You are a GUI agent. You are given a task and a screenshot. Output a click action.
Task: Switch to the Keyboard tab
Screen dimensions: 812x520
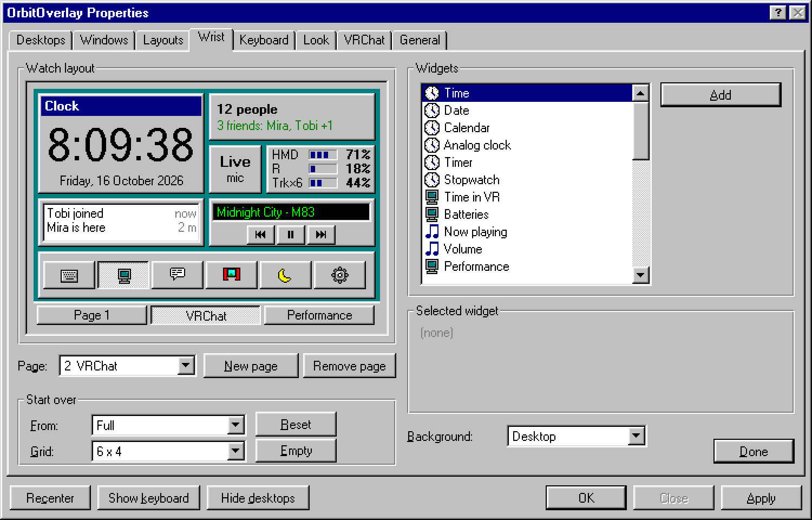264,40
